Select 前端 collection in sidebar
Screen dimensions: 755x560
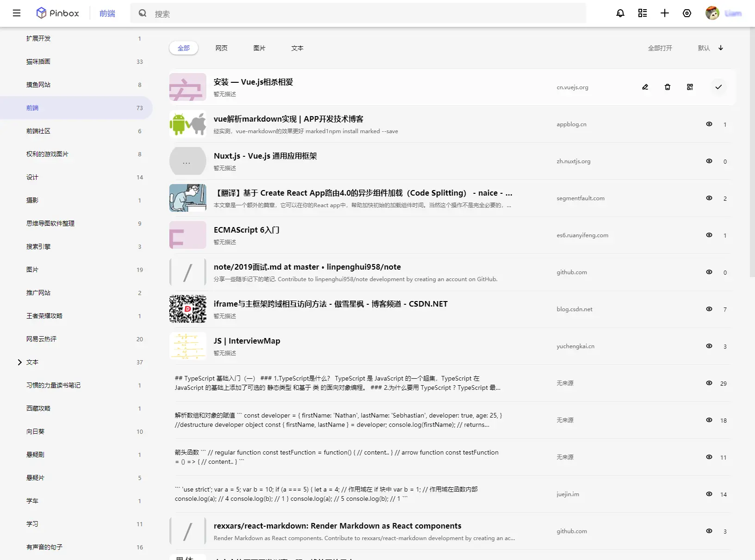pos(76,108)
